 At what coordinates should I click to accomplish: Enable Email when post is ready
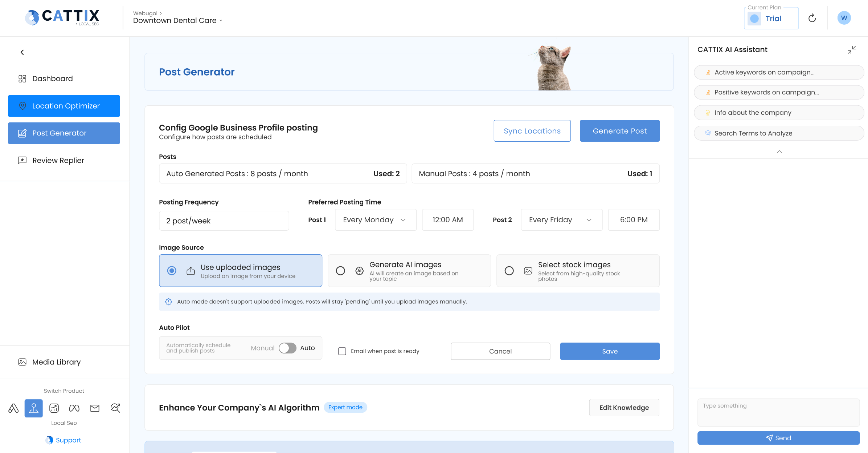(342, 351)
